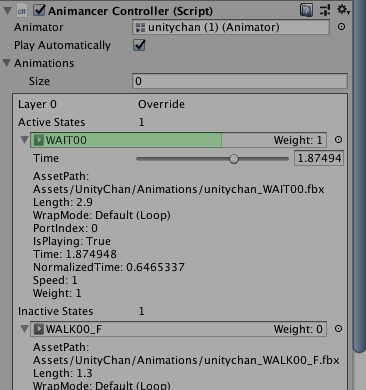This screenshot has width=366, height=390.
Task: Click the Inactive States label
Action: [56, 311]
